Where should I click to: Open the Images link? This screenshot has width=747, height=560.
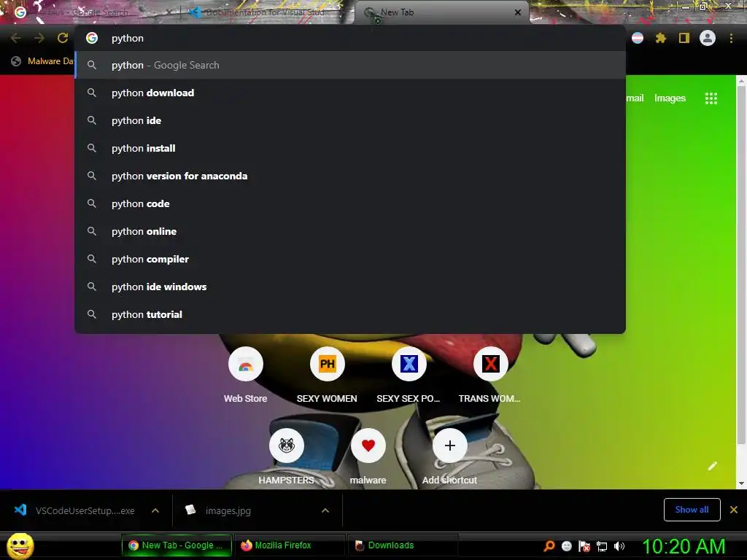(670, 98)
